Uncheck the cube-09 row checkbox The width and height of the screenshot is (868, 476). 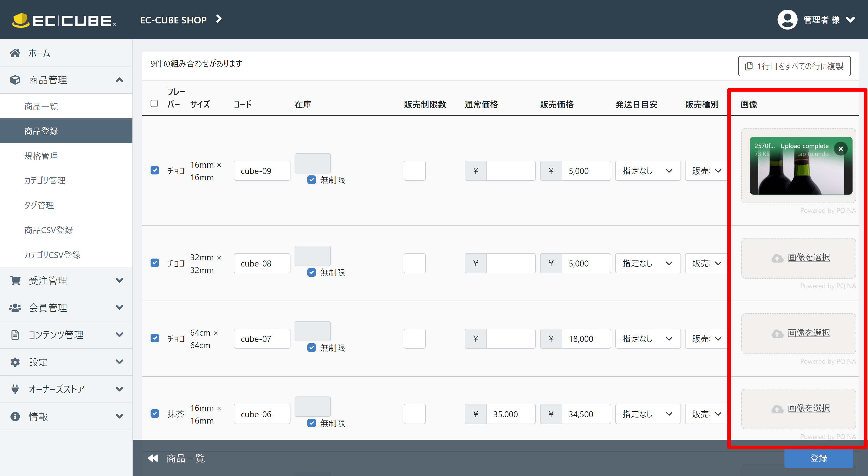coord(155,170)
